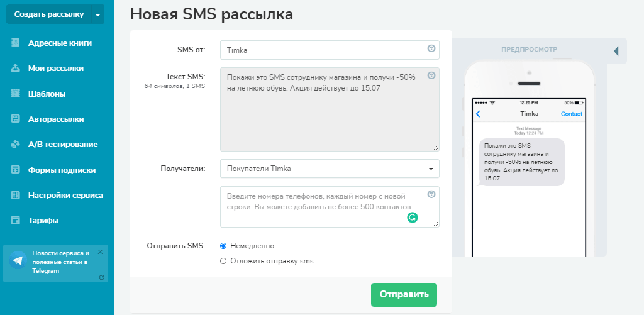Viewport: 644px width, 315px height.
Task: Collapse the preview panel with arrow
Action: [x=616, y=50]
